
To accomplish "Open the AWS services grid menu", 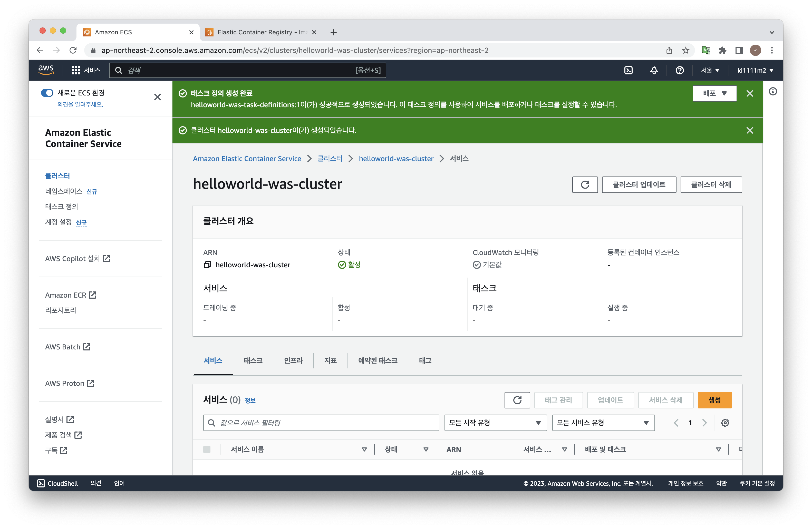I will [x=76, y=70].
